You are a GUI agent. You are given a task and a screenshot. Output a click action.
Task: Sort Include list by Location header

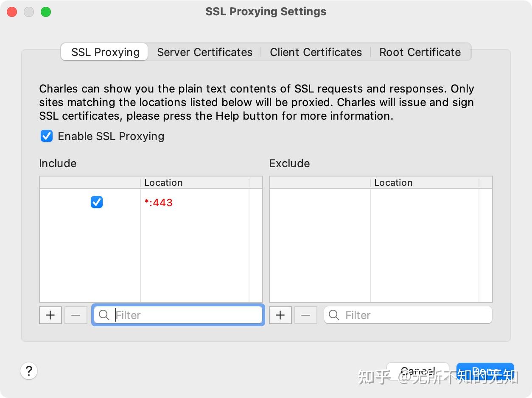(194, 183)
